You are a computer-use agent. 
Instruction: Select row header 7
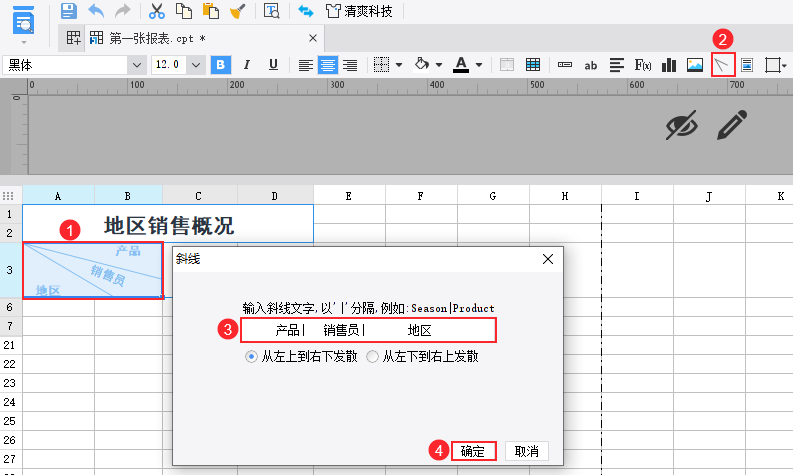10,326
